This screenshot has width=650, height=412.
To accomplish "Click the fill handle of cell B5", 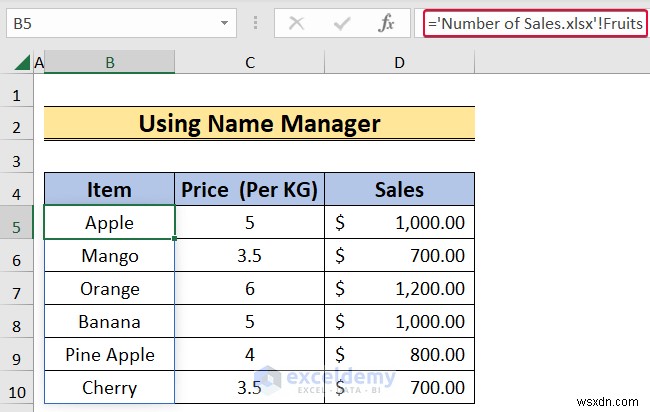I will [175, 238].
